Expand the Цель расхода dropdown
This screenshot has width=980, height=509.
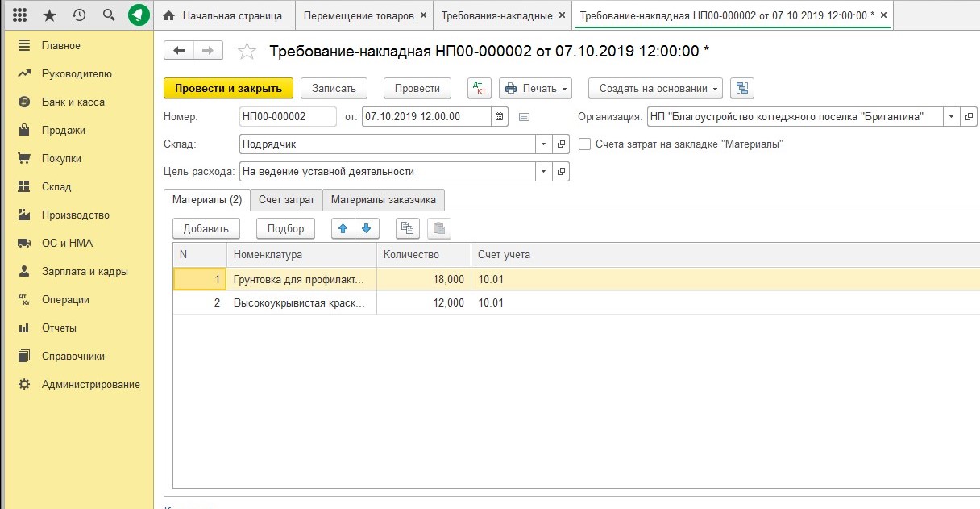(543, 172)
